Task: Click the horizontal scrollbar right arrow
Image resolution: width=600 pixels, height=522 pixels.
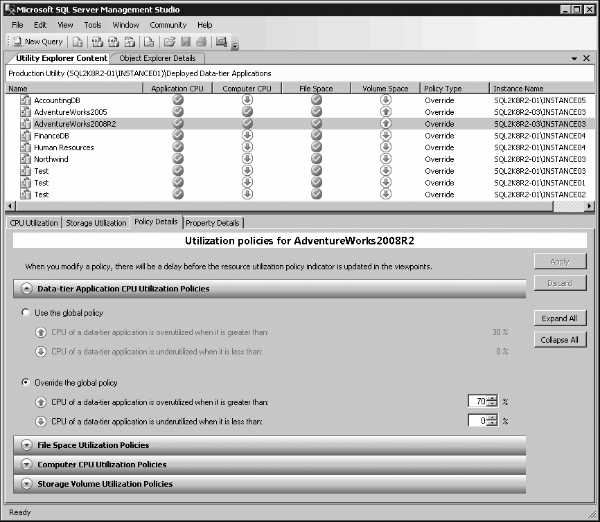Action: [x=589, y=206]
